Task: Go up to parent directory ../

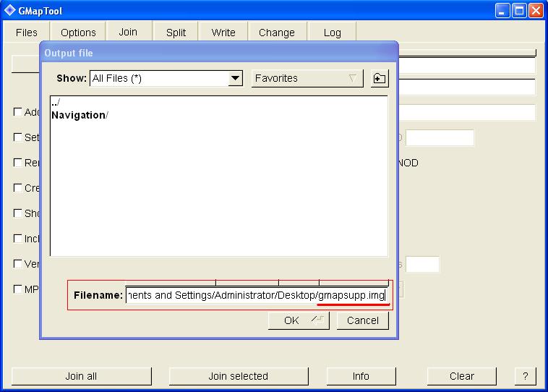Action: [x=56, y=103]
